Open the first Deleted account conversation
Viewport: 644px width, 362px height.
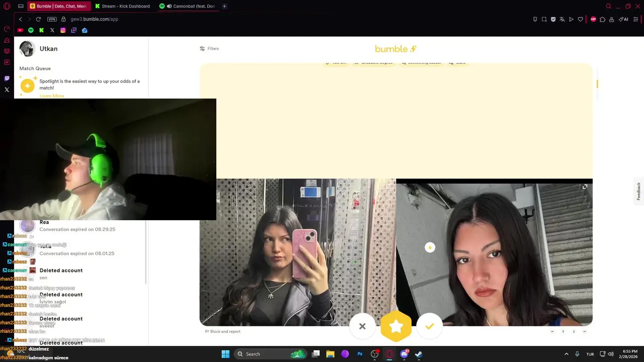point(80,274)
